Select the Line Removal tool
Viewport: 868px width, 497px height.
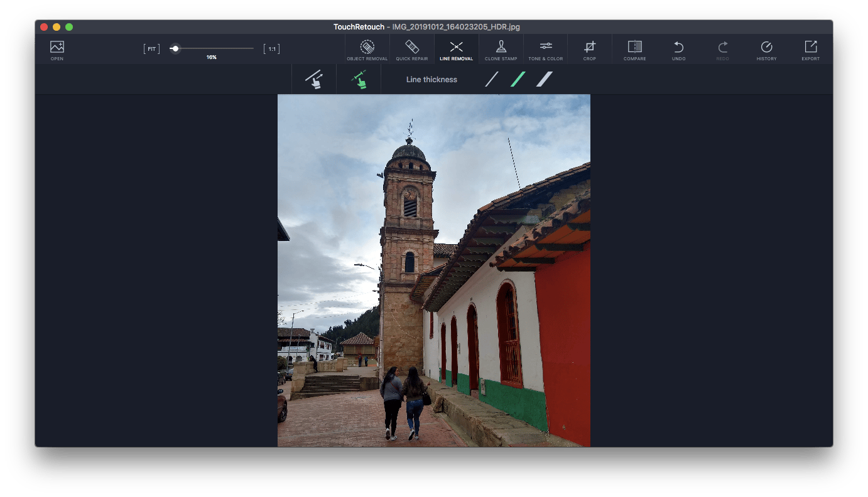tap(457, 50)
